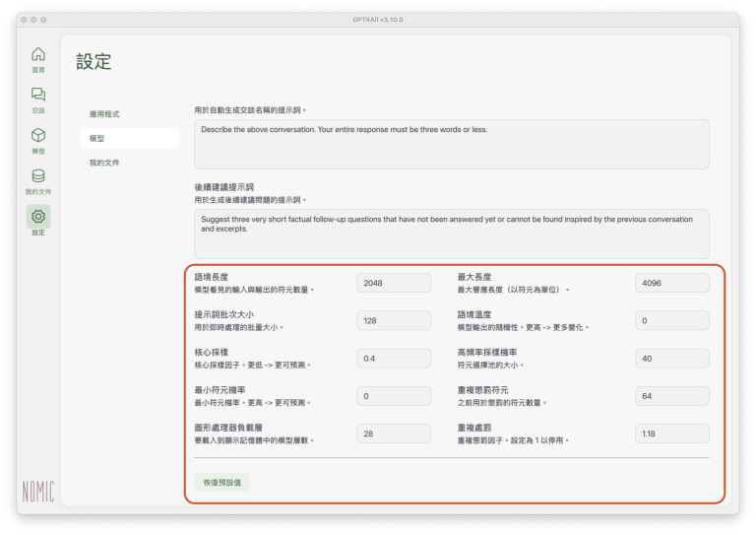This screenshot has height=535, width=756.
Task: Open the 模型 models cube icon
Action: coord(37,136)
